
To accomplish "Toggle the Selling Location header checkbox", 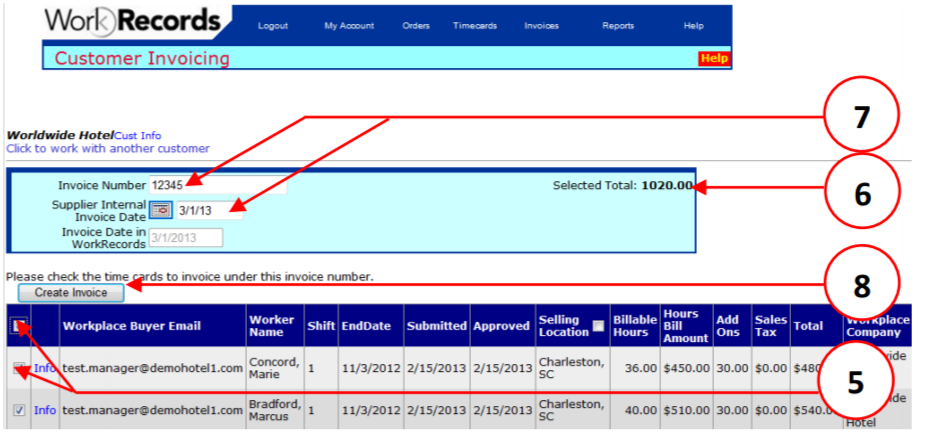I will point(598,326).
